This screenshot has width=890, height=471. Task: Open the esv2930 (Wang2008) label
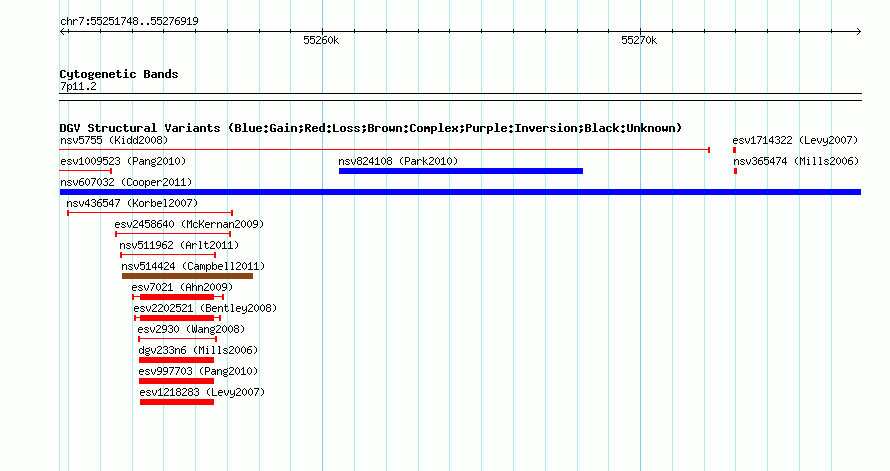tap(191, 329)
